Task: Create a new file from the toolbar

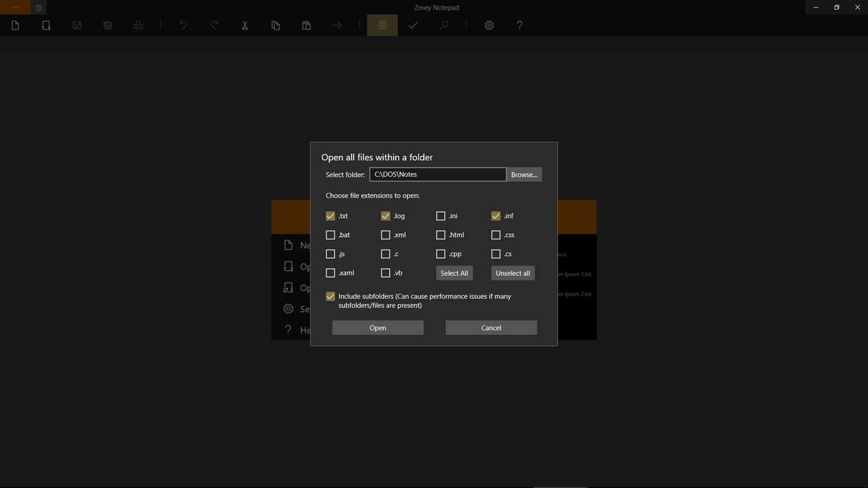Action: coord(16,25)
